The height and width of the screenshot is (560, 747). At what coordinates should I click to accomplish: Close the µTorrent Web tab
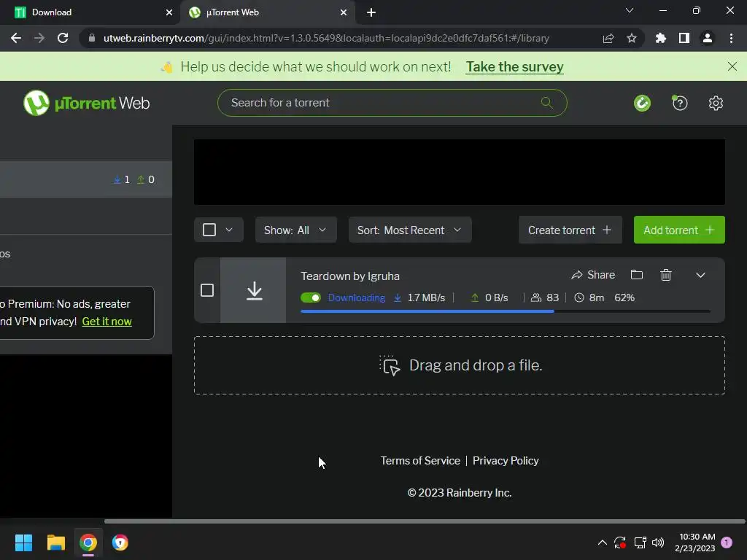(344, 12)
